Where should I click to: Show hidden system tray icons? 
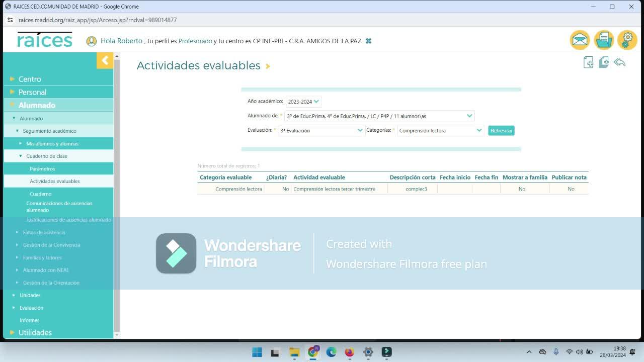click(x=529, y=352)
